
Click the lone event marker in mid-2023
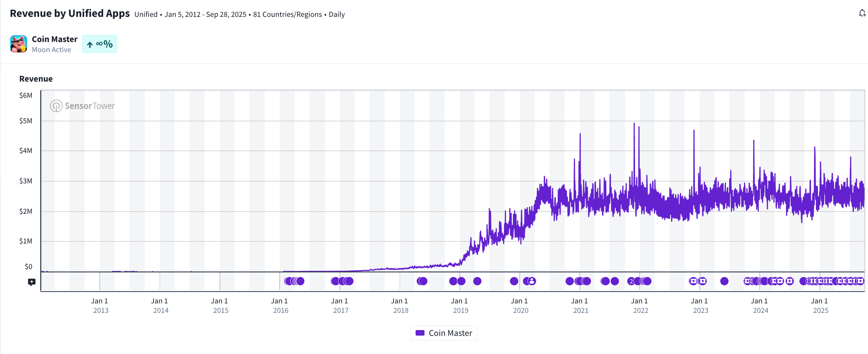(x=724, y=281)
